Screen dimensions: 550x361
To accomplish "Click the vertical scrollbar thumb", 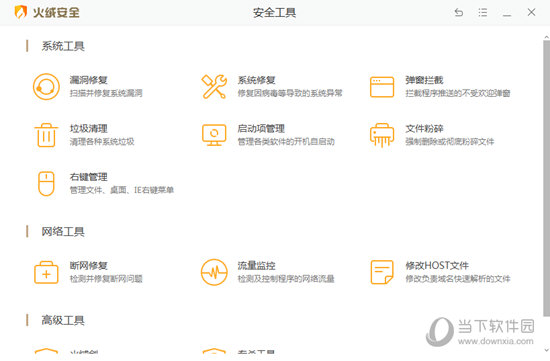I will pyautogui.click(x=546, y=178).
